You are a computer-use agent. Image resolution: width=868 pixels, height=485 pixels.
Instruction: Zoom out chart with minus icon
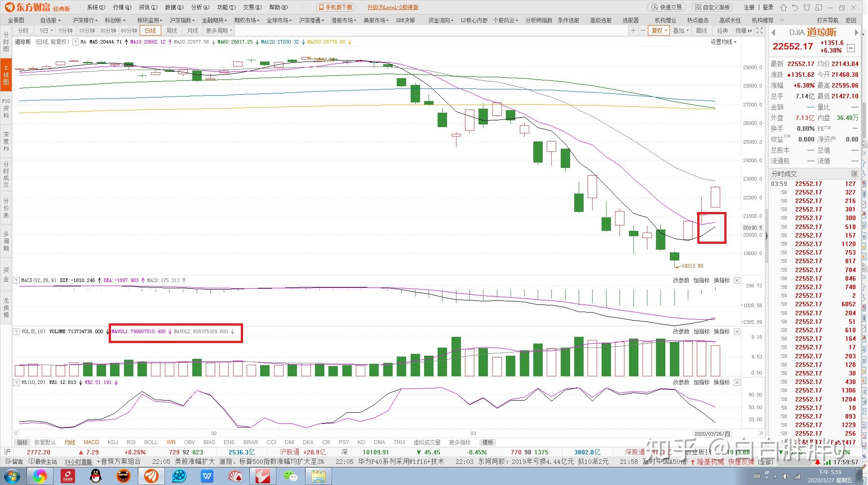pos(643,31)
